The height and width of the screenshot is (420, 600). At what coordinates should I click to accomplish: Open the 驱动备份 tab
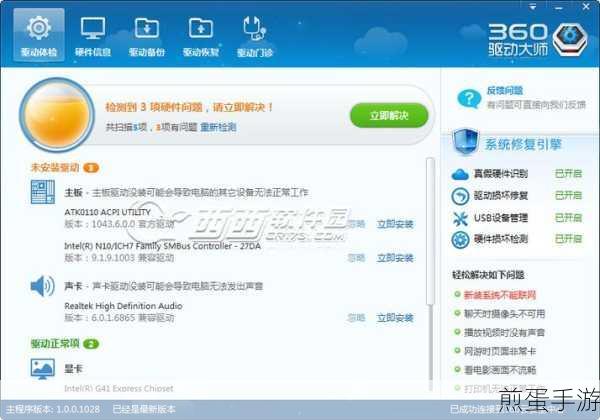[x=147, y=35]
